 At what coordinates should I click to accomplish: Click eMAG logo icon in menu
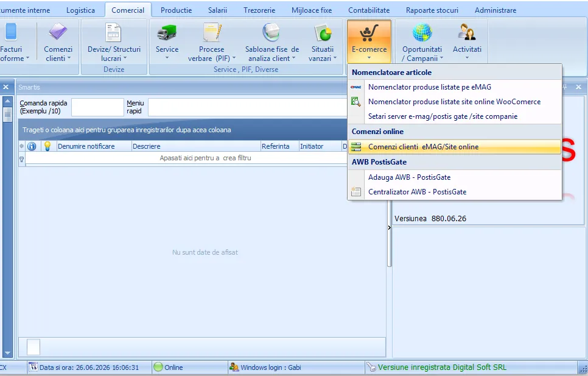point(356,87)
